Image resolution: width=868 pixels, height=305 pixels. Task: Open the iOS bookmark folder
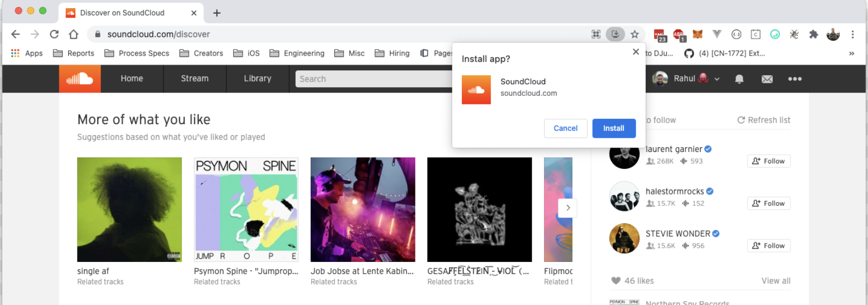(246, 53)
